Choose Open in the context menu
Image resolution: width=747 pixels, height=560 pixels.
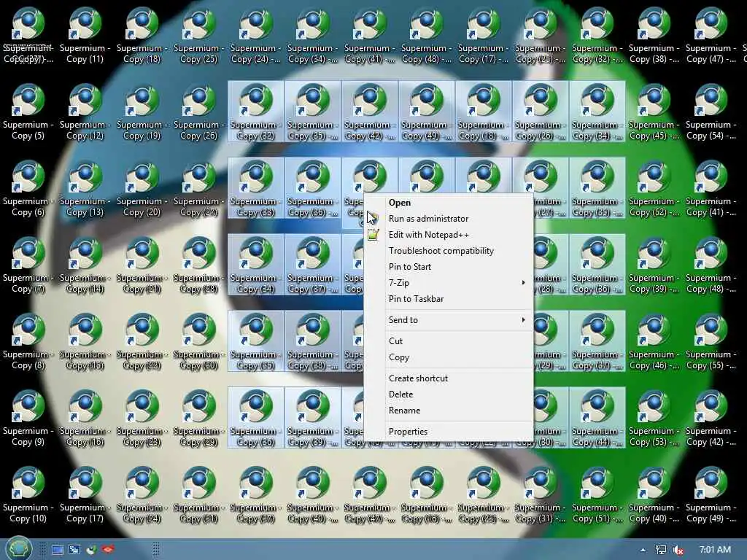pyautogui.click(x=449, y=203)
